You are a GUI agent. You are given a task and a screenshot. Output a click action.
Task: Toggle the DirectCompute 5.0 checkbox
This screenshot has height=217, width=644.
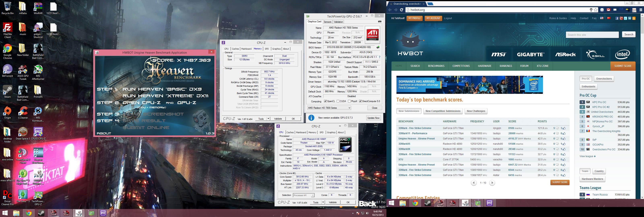(360, 101)
